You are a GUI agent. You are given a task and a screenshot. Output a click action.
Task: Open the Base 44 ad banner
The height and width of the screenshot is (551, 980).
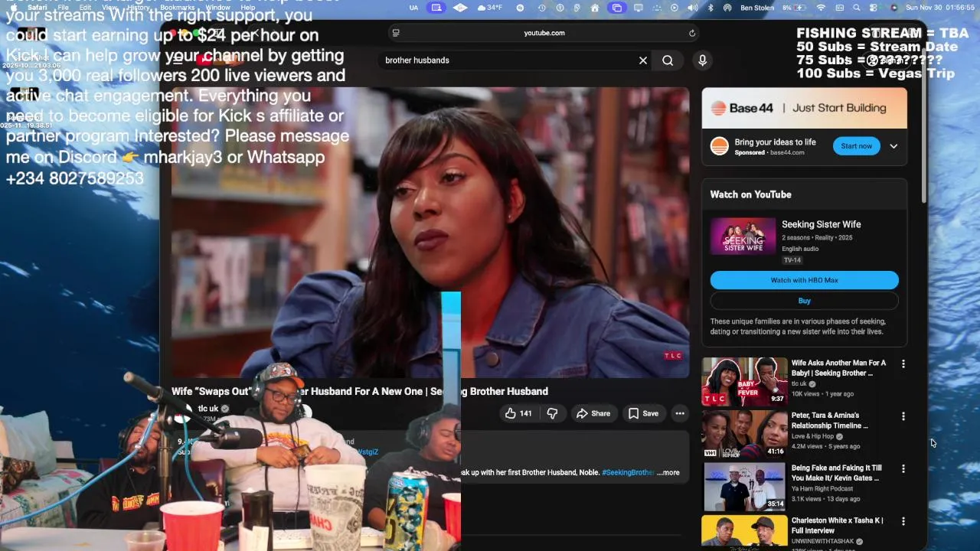[804, 108]
